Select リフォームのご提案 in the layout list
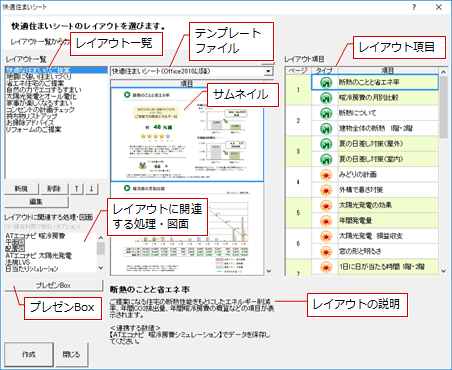452x370 pixels. [34, 129]
